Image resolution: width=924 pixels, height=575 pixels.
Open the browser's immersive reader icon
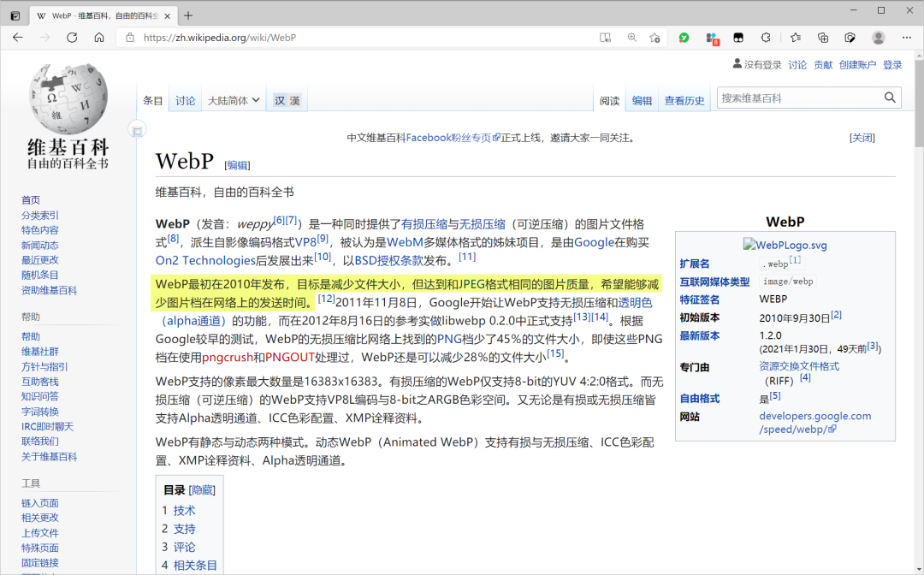605,38
